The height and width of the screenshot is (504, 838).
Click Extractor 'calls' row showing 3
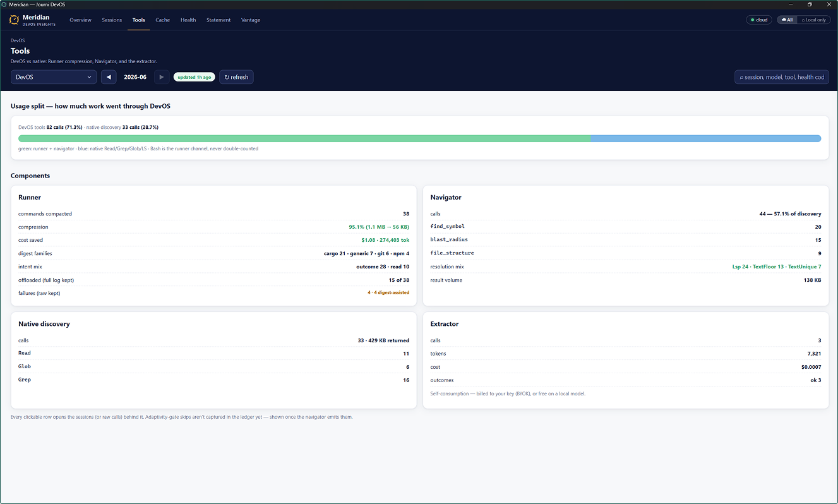(626, 340)
